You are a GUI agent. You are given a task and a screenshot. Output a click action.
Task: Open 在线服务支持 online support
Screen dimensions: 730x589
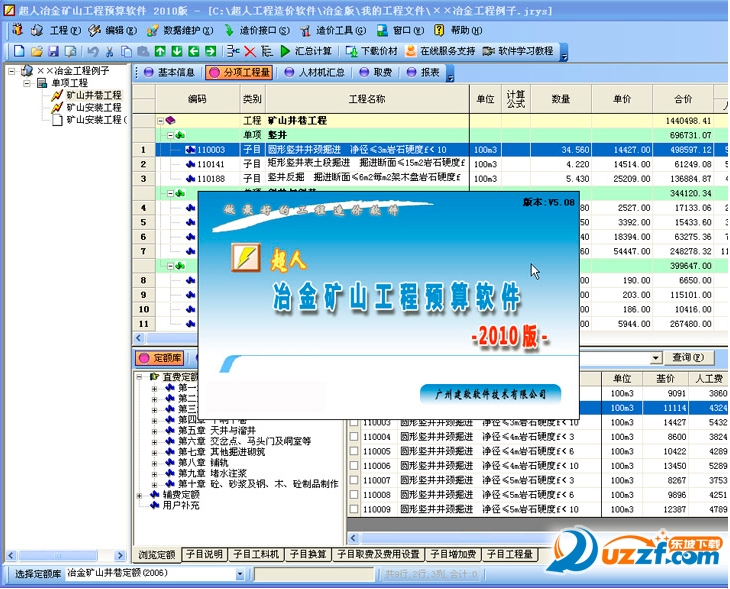point(440,51)
